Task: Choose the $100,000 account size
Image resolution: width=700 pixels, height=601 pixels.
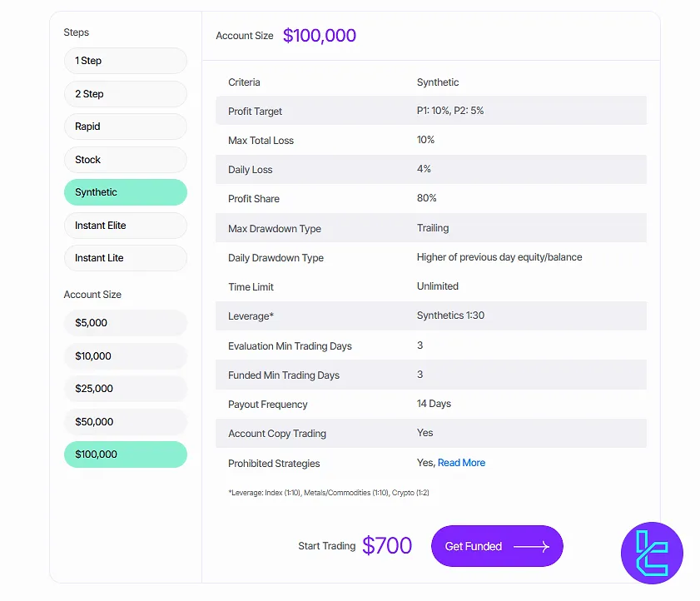Action: click(x=125, y=454)
